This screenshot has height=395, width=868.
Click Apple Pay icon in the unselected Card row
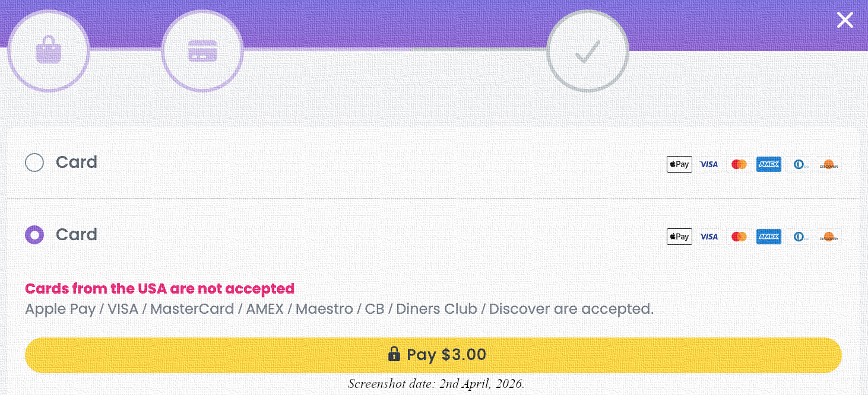pyautogui.click(x=679, y=164)
